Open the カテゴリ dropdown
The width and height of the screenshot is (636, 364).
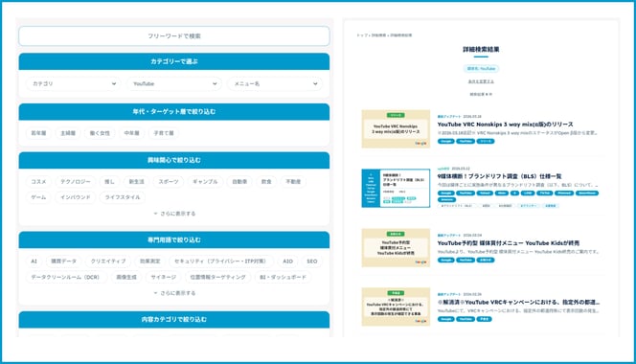tap(74, 83)
